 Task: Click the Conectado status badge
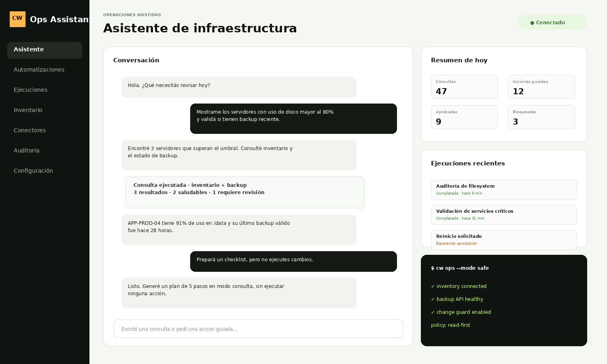point(552,22)
